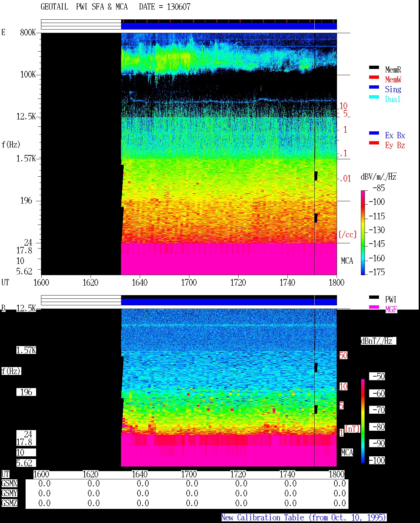Click the GEOTAIL PWI SFA & MCA title

pyautogui.click(x=84, y=7)
